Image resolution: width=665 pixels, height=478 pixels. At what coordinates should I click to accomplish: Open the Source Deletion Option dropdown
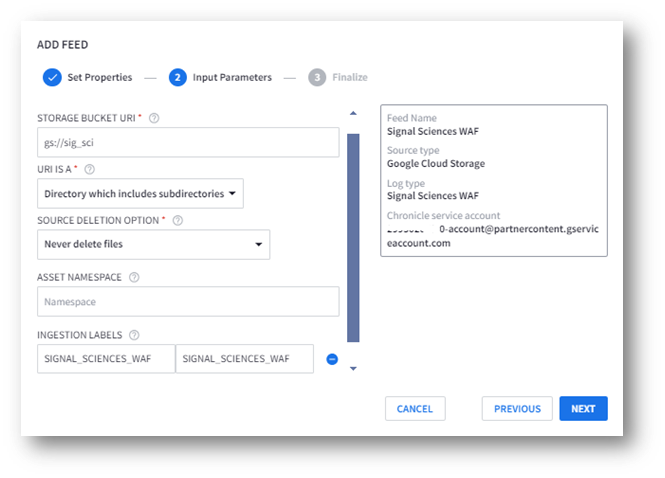tap(154, 244)
